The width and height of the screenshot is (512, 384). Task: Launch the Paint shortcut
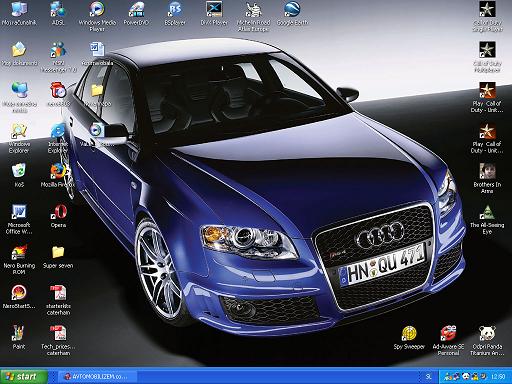point(19,337)
